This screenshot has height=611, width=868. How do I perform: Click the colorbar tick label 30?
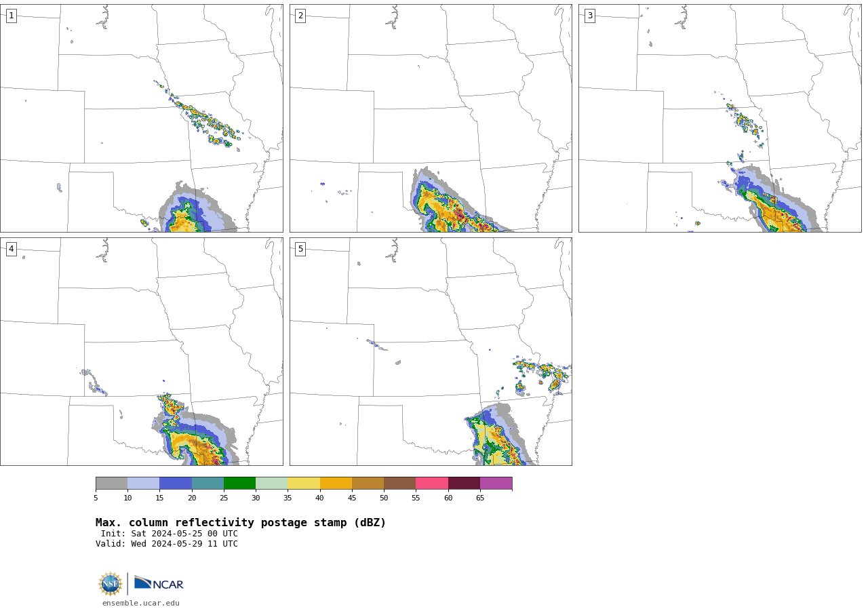click(x=256, y=498)
